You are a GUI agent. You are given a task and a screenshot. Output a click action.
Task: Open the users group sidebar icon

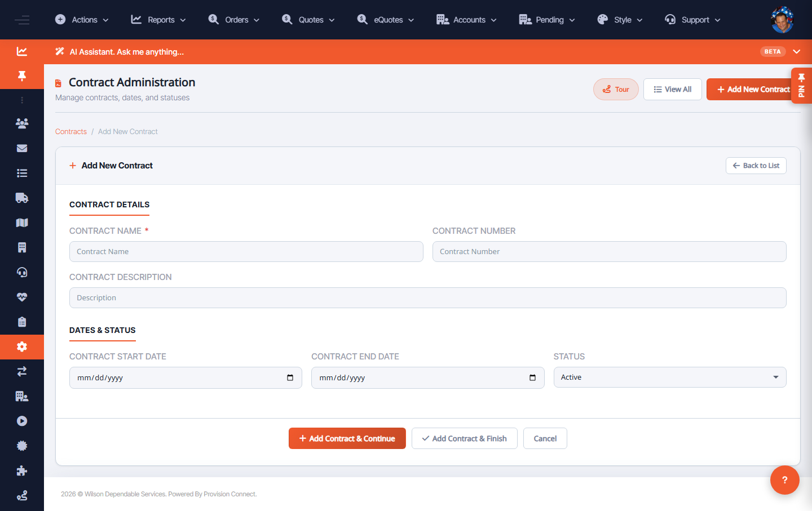[22, 123]
